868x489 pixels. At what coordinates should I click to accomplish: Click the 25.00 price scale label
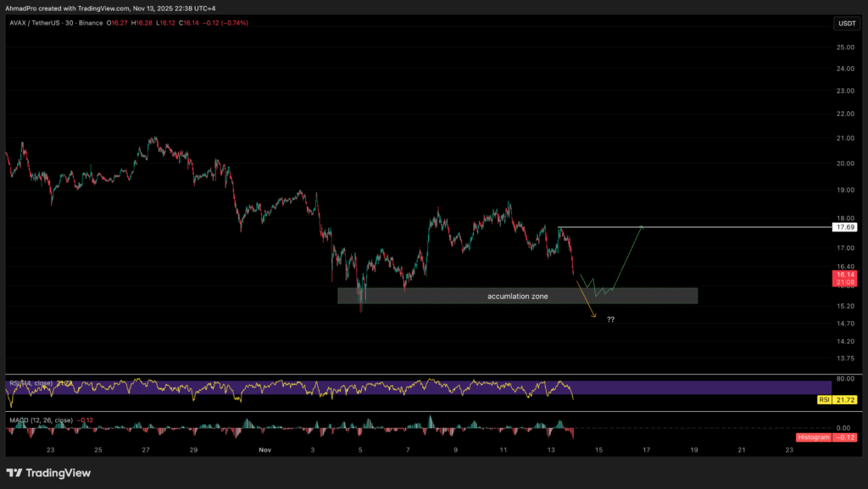(x=845, y=47)
